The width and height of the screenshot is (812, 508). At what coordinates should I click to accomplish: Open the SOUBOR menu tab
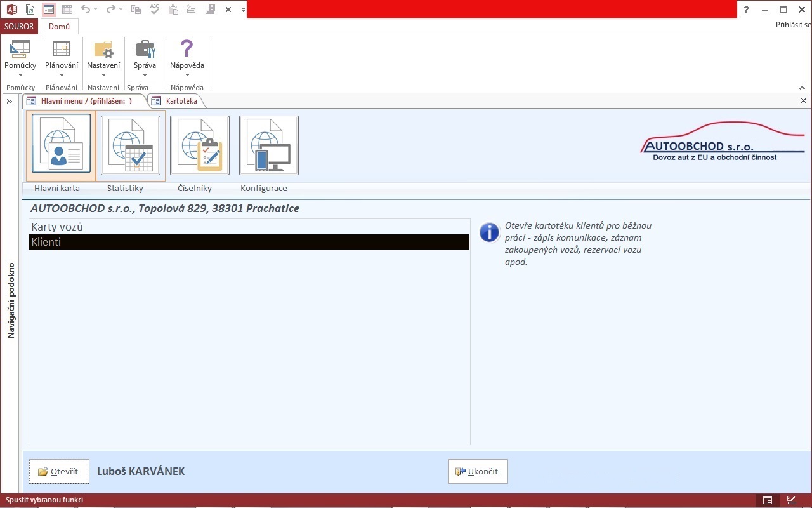(x=19, y=27)
